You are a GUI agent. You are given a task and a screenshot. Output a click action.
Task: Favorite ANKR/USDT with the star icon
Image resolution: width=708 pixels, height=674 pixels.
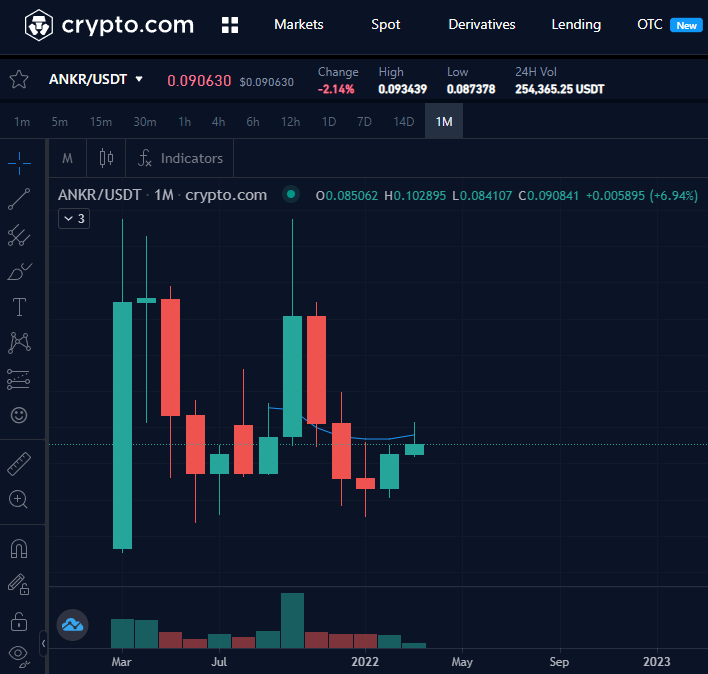[19, 79]
